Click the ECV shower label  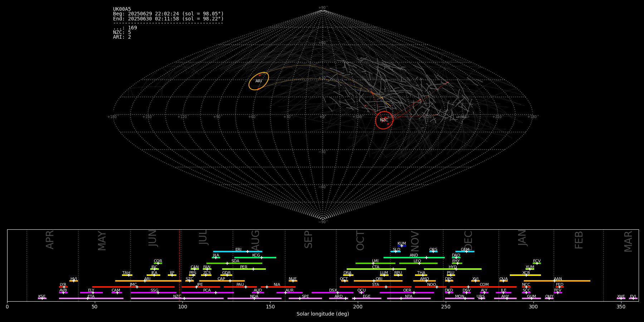[x=537, y=261]
